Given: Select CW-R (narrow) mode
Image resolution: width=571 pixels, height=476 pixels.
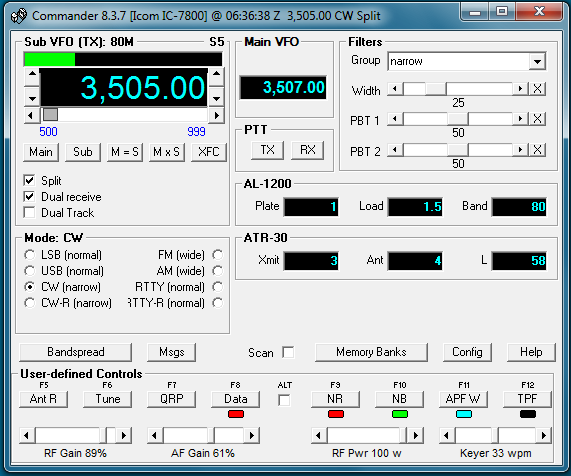Looking at the screenshot, I should [x=29, y=303].
